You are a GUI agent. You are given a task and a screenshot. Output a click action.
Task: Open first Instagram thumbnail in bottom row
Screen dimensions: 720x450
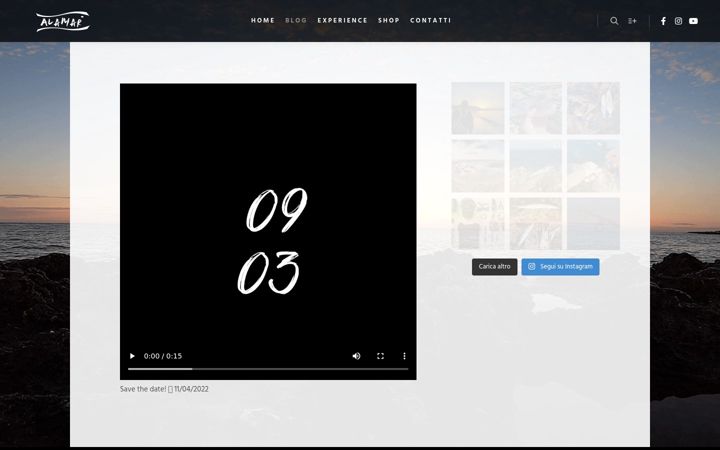(478, 224)
